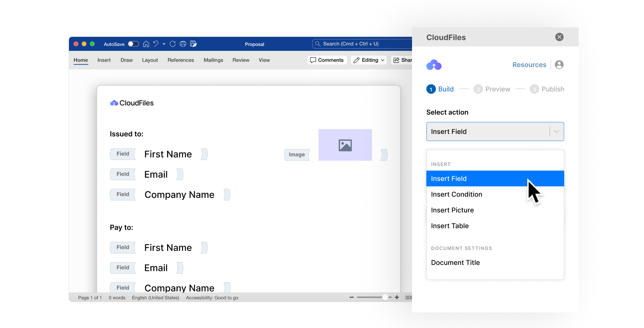The image size is (644, 328).
Task: Open the Resources link
Action: tap(529, 65)
